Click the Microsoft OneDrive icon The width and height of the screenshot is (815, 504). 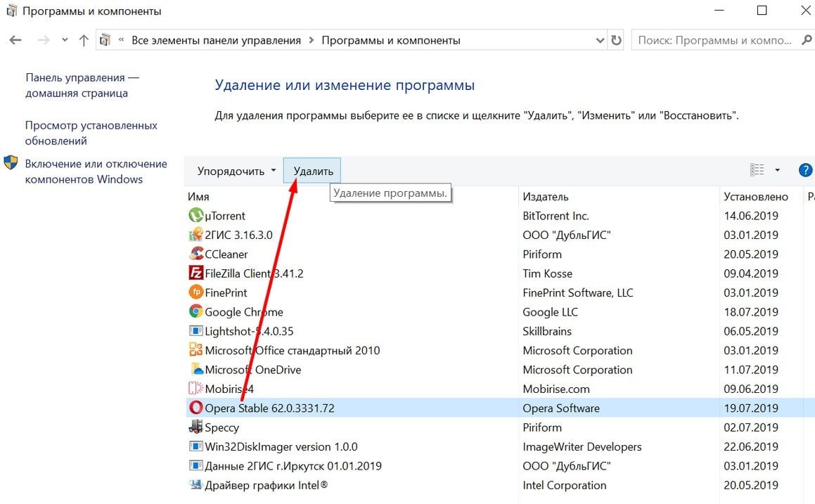[195, 369]
